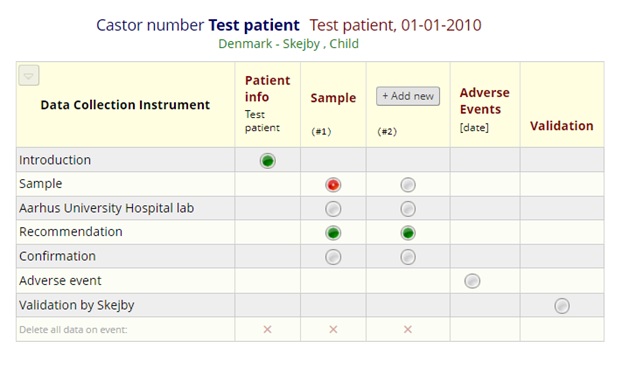Open Aarhus University Hospital lab icon for #2
The height and width of the screenshot is (375, 643).
tap(408, 209)
